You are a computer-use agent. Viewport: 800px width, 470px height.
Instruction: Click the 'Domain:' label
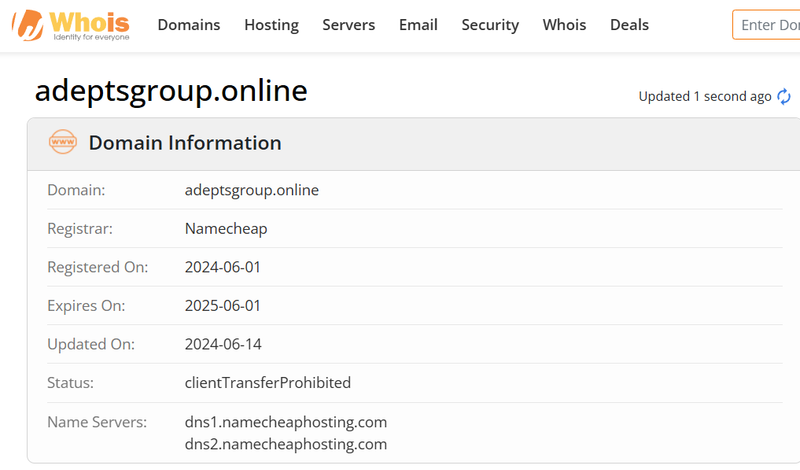point(76,190)
